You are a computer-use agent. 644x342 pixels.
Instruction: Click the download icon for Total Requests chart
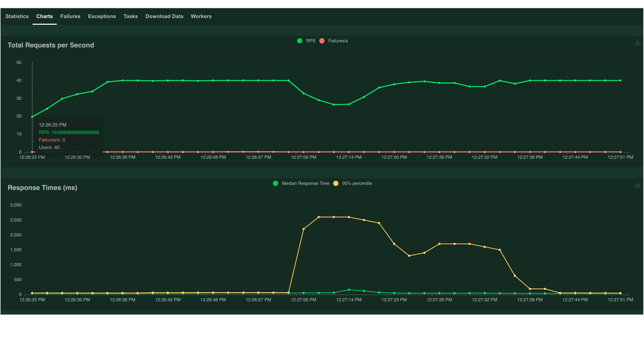(x=638, y=42)
